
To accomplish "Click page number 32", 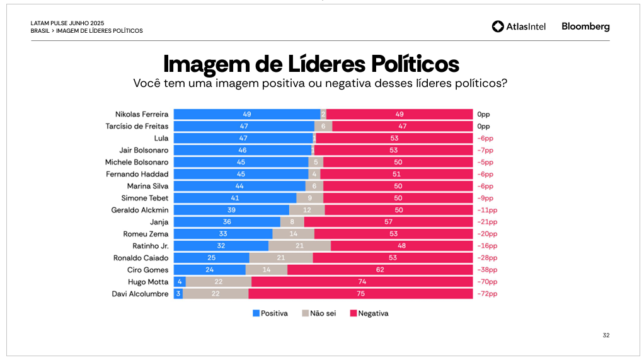I will click(606, 335).
